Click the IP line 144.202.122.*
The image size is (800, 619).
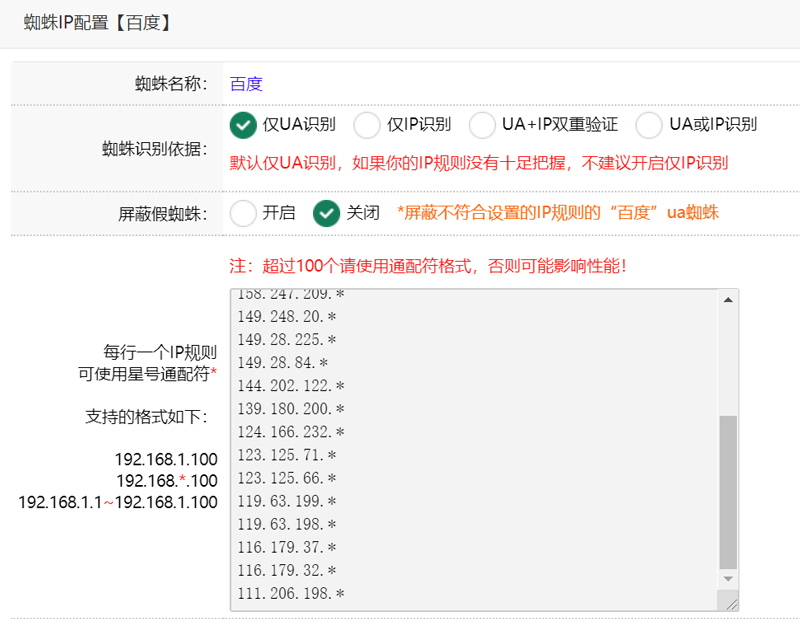point(291,385)
